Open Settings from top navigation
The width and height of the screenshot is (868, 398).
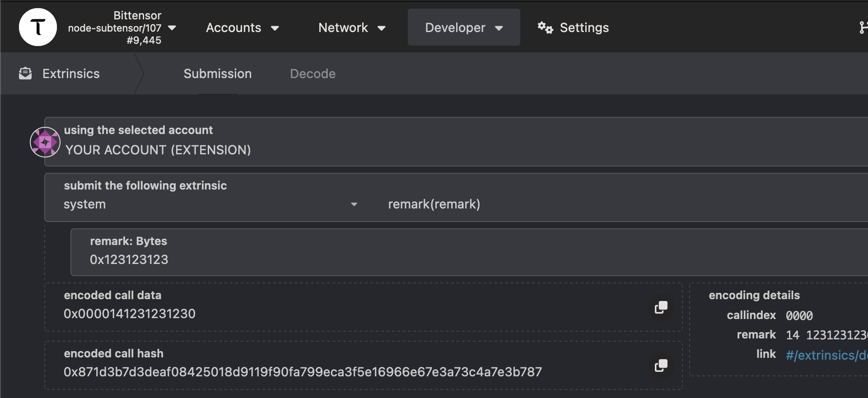click(x=573, y=28)
